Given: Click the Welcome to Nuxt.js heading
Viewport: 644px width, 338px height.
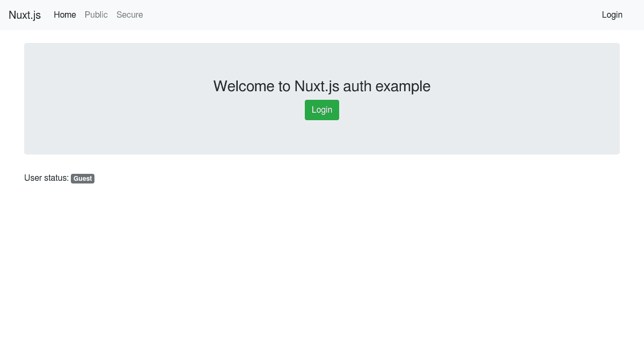Looking at the screenshot, I should coord(322,86).
